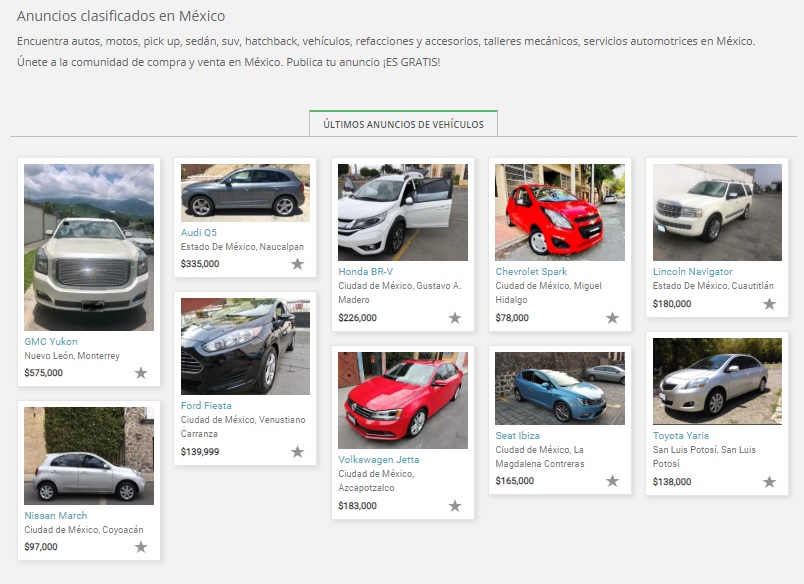Click the Estado De México, Naucalpan location
This screenshot has height=584, width=804.
click(x=242, y=247)
